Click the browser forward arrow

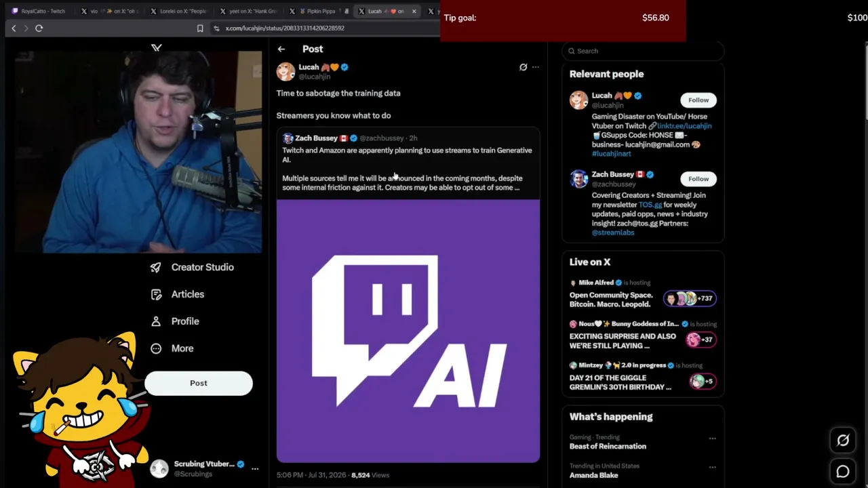(x=26, y=28)
